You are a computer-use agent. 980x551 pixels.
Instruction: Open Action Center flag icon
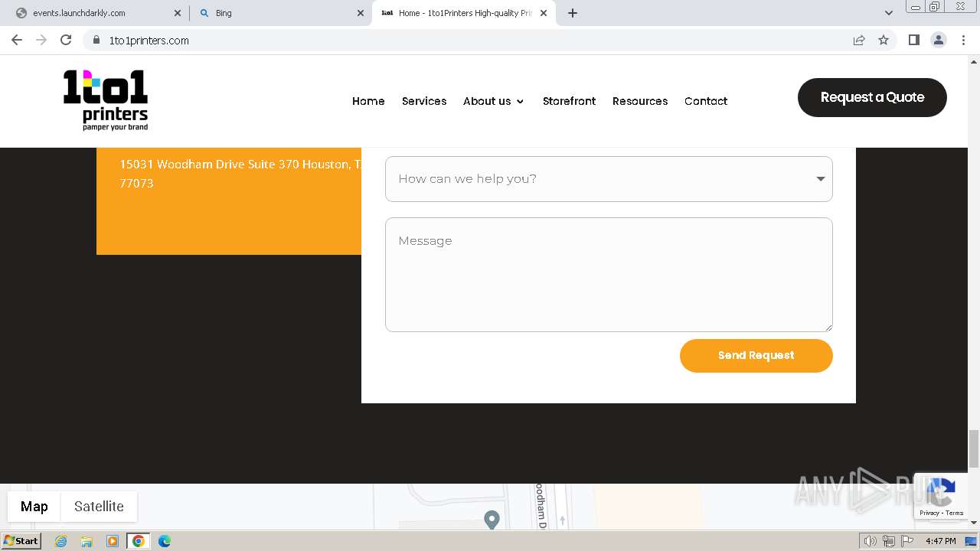click(906, 541)
